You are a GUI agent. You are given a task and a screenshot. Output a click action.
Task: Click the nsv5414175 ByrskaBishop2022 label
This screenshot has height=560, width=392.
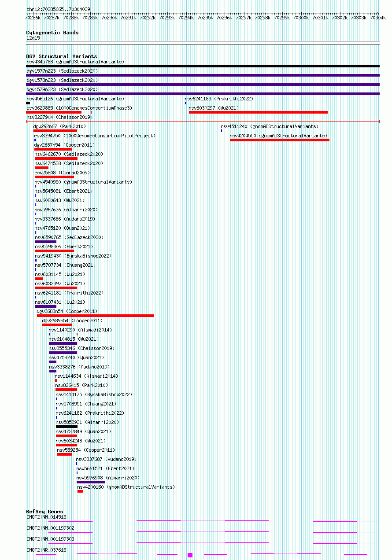coord(94,394)
